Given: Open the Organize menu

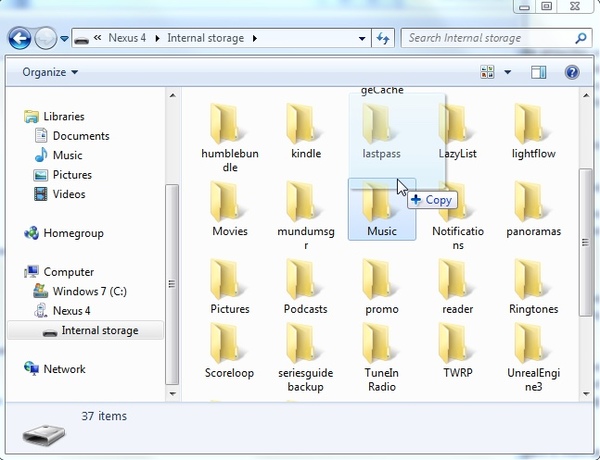Looking at the screenshot, I should click(50, 72).
